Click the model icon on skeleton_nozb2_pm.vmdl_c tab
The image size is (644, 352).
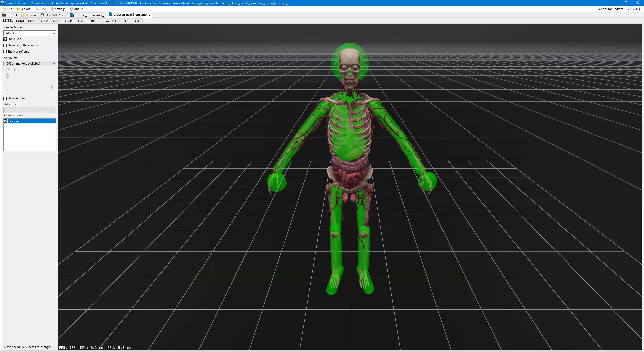[x=110, y=15]
